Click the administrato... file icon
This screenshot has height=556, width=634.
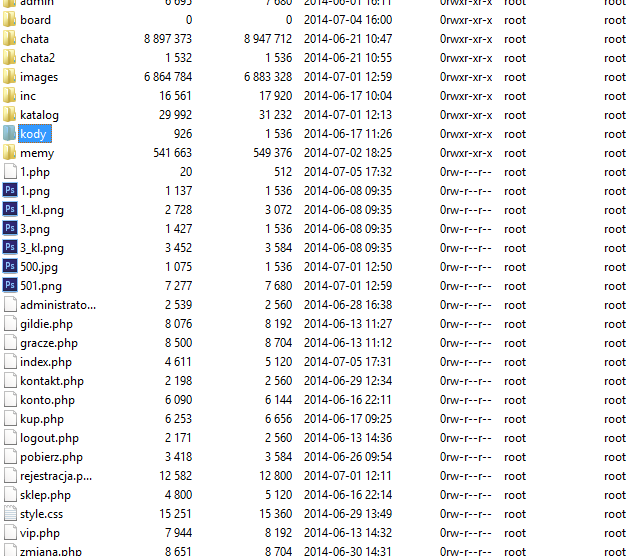(10, 305)
